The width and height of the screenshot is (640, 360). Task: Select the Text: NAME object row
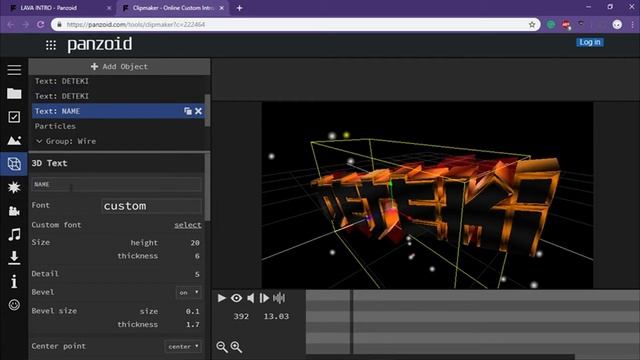118,111
